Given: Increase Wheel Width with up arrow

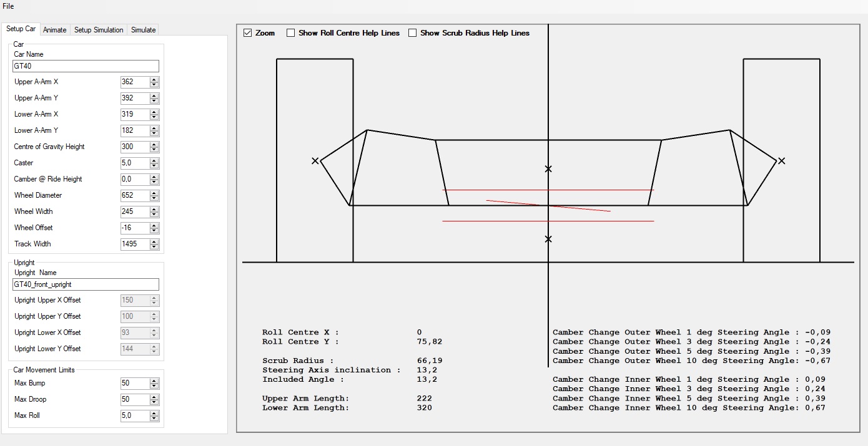Looking at the screenshot, I should pyautogui.click(x=154, y=209).
